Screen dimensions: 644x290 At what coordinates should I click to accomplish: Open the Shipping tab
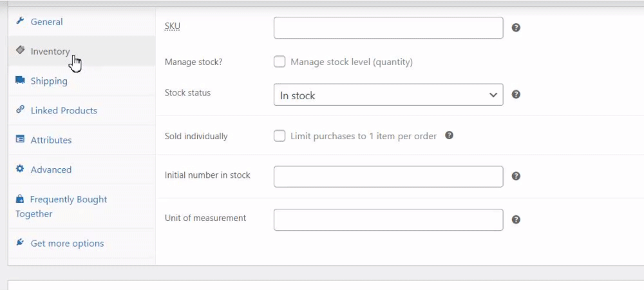49,81
